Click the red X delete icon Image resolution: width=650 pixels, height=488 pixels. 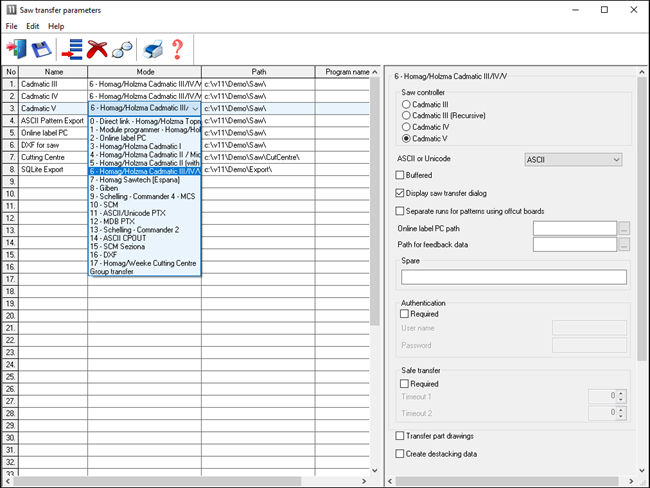(98, 48)
